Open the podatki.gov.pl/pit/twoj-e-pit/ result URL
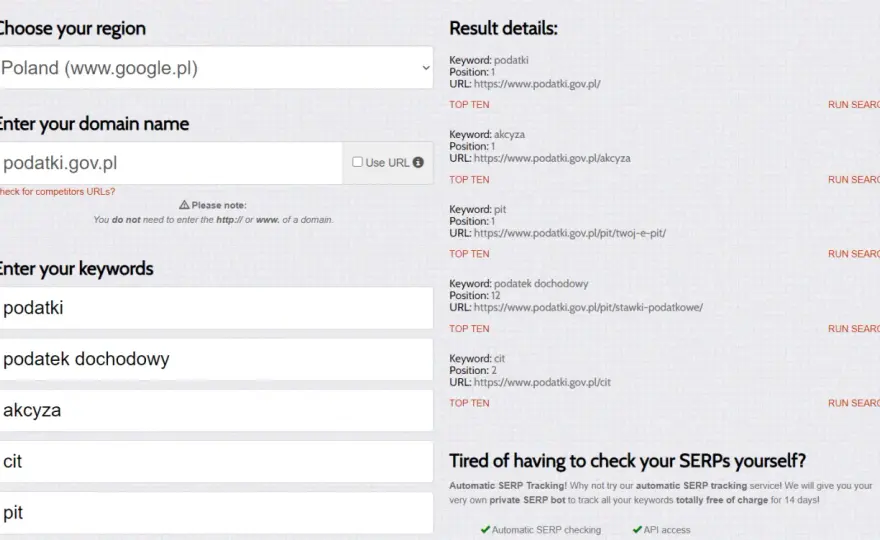 pos(570,233)
